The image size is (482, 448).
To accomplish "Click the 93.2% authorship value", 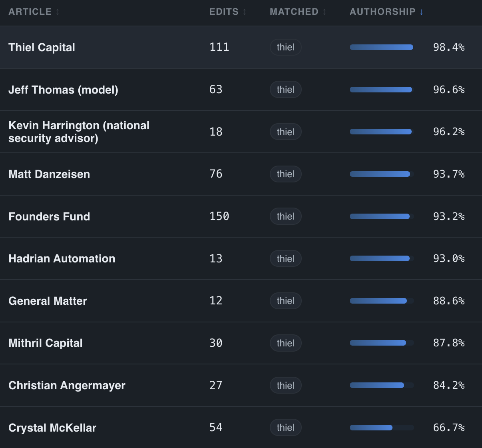I will click(x=449, y=216).
